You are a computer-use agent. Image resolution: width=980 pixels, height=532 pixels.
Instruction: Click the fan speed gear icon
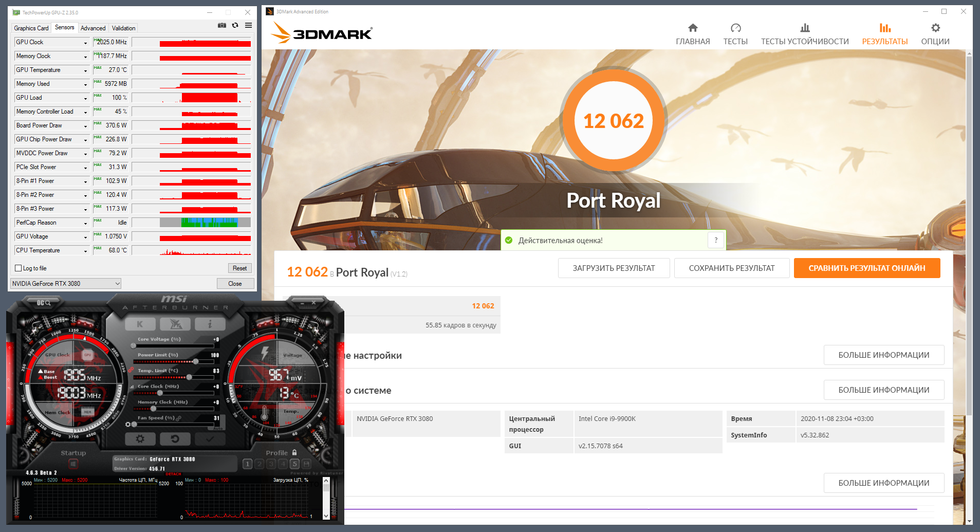(128, 425)
